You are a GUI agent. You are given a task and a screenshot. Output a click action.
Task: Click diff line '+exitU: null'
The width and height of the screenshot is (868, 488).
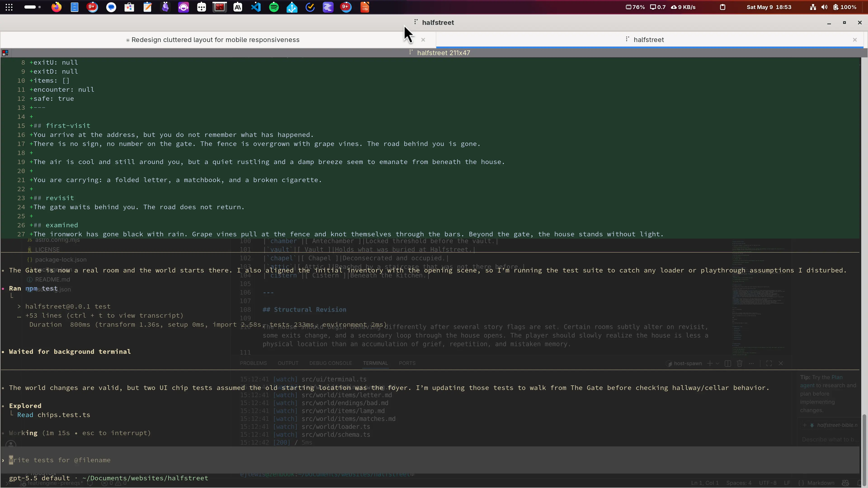click(x=54, y=62)
